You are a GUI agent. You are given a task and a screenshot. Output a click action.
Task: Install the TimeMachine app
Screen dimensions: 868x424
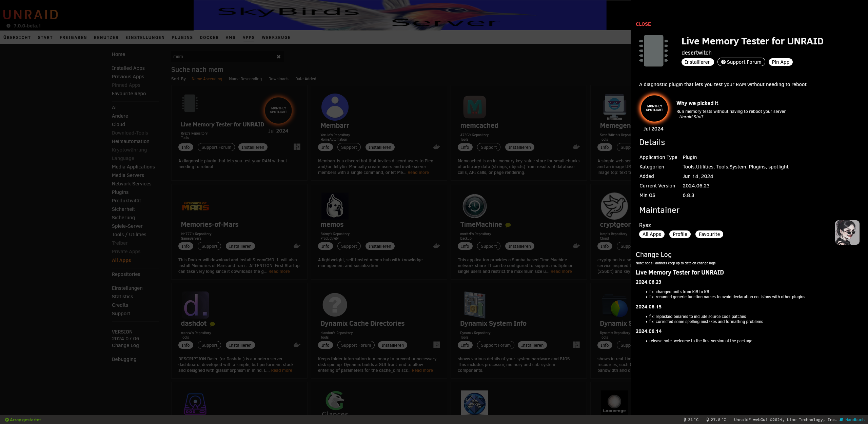point(519,246)
